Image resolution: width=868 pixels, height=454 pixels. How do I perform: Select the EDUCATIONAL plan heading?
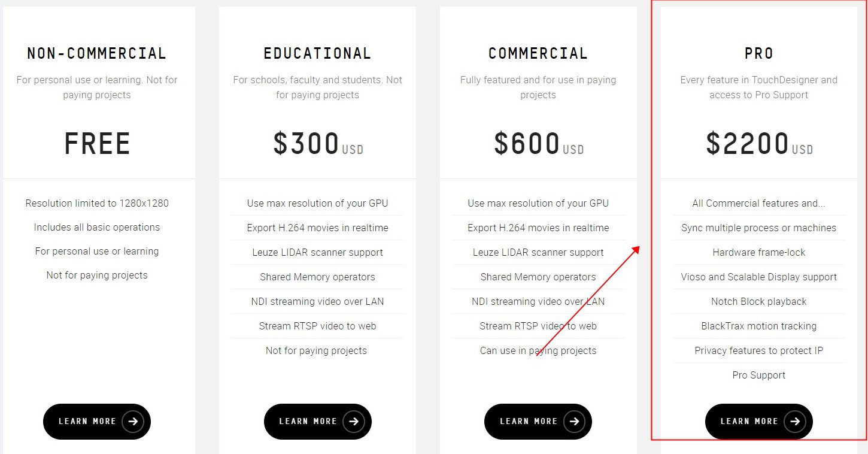pos(317,53)
